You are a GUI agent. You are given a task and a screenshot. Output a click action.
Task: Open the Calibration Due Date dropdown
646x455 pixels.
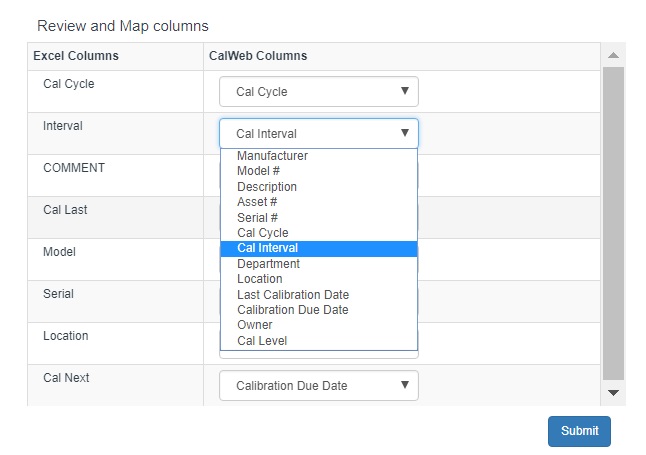coord(318,386)
